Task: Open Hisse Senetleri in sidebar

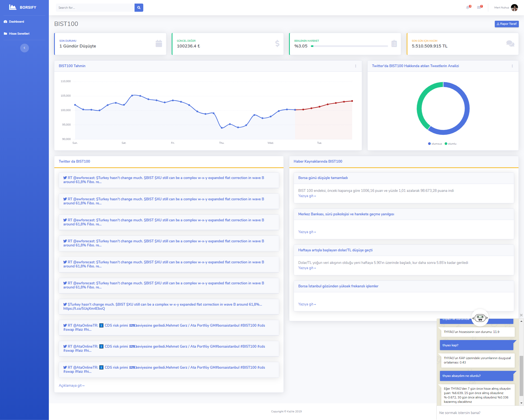Action: pyautogui.click(x=19, y=34)
